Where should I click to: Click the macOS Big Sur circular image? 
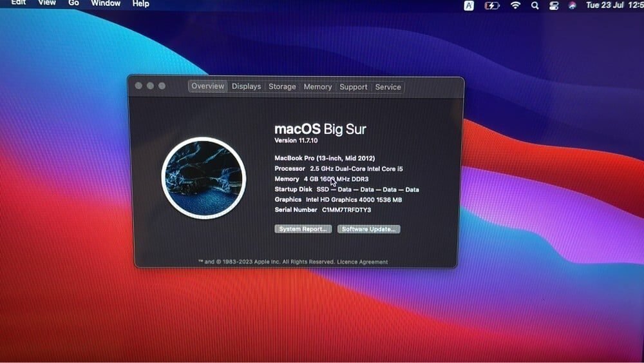(x=204, y=178)
